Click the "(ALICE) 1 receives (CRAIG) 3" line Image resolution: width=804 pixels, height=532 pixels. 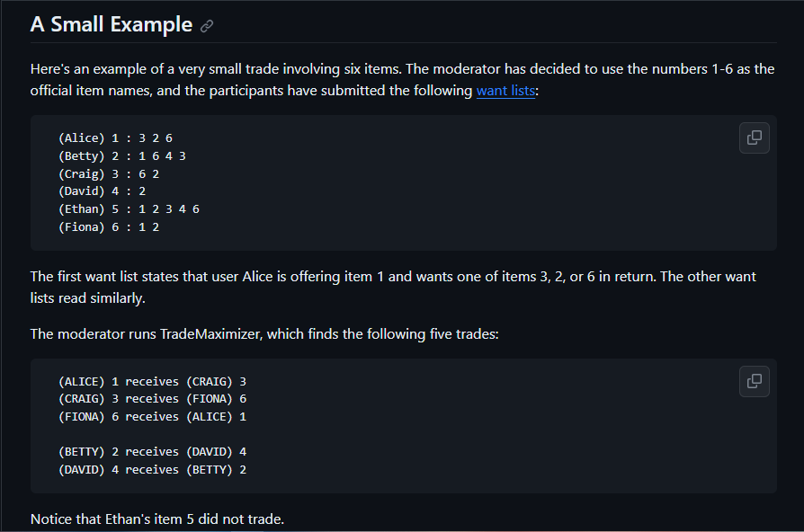[x=152, y=382]
